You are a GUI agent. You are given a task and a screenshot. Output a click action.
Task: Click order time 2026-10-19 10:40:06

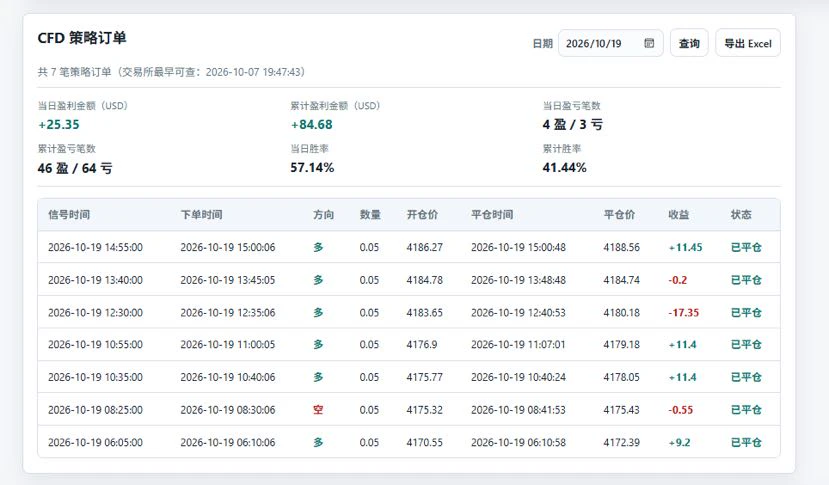point(228,378)
